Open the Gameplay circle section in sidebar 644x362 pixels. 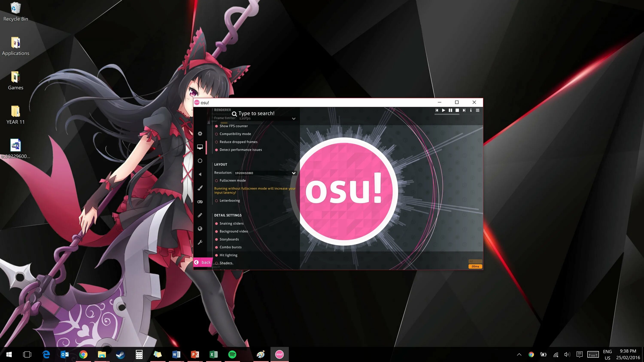tap(200, 161)
